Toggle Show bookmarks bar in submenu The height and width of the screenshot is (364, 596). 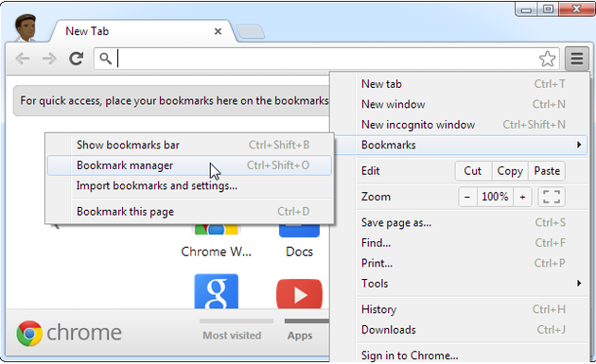(x=189, y=145)
